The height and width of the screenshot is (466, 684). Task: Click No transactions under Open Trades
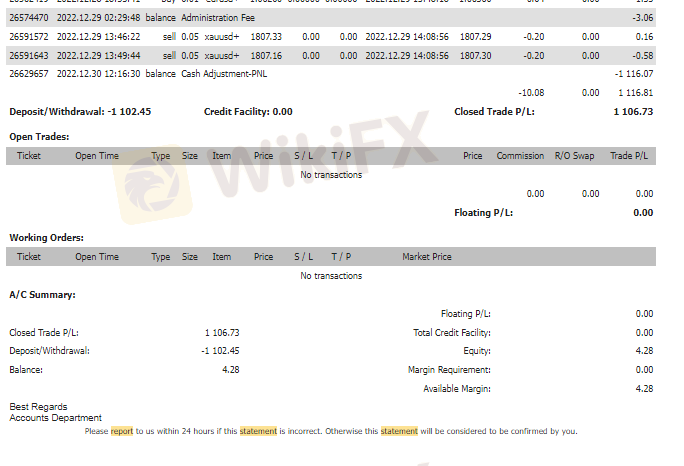331,175
